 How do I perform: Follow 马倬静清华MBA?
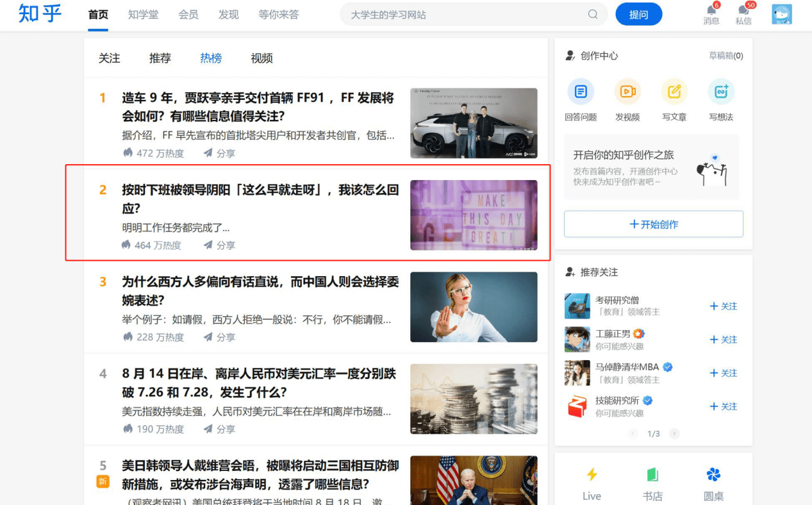click(x=724, y=373)
